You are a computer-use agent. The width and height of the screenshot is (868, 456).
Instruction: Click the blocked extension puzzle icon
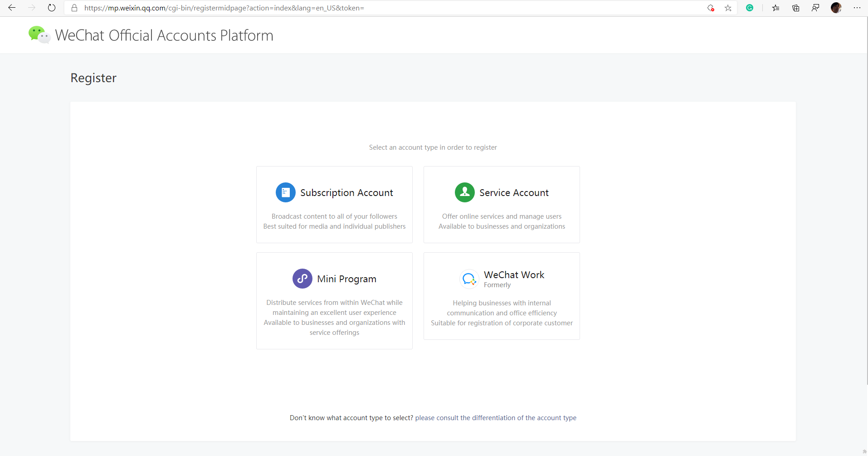[x=711, y=8]
